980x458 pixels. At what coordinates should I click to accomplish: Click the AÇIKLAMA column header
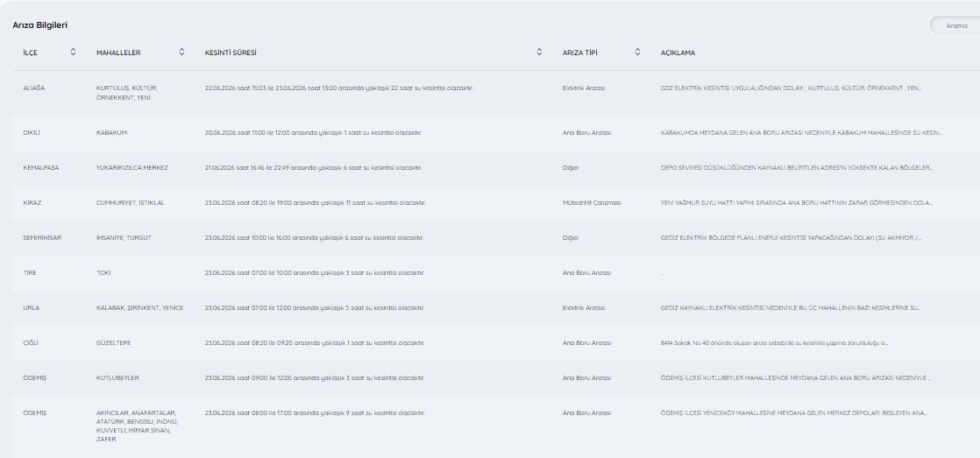point(678,53)
